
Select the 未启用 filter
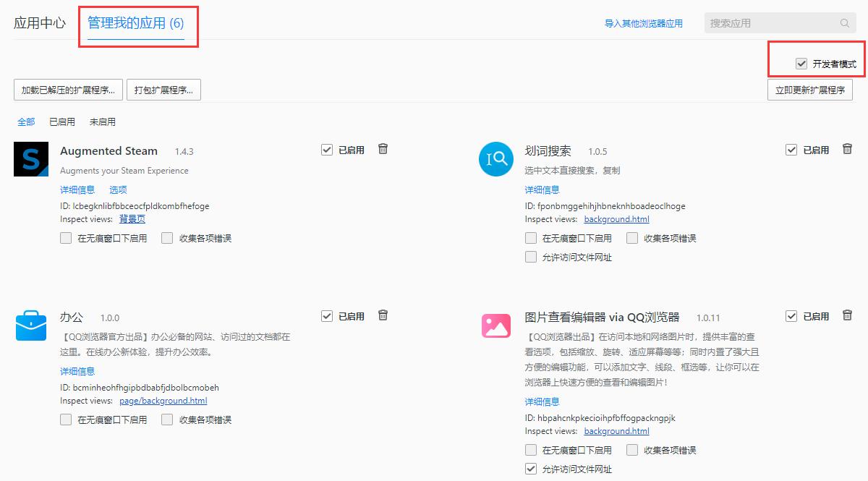(102, 122)
